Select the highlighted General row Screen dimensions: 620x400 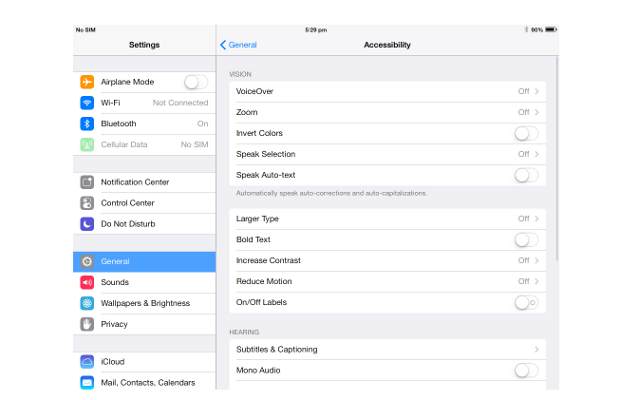[144, 261]
